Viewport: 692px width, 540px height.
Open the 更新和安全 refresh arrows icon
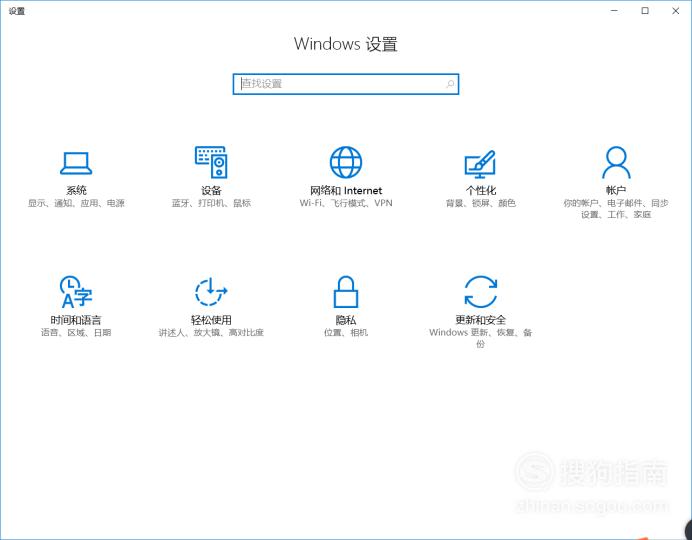point(481,292)
